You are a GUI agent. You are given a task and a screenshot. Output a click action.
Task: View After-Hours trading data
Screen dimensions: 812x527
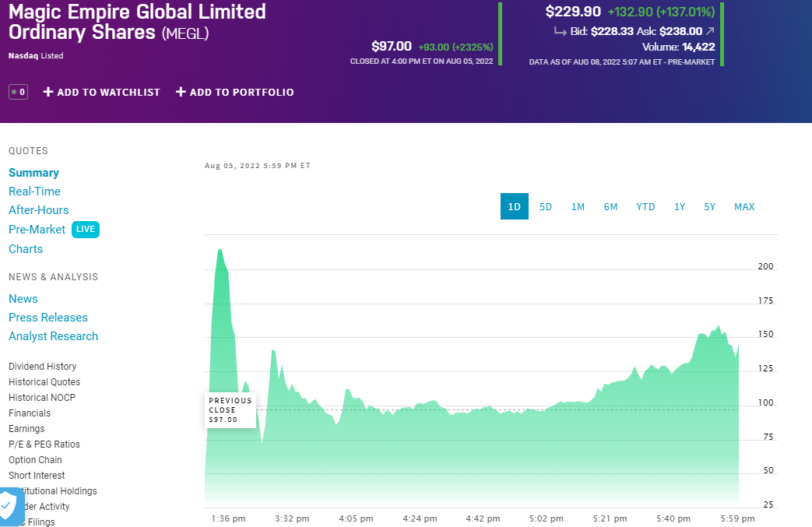point(38,210)
